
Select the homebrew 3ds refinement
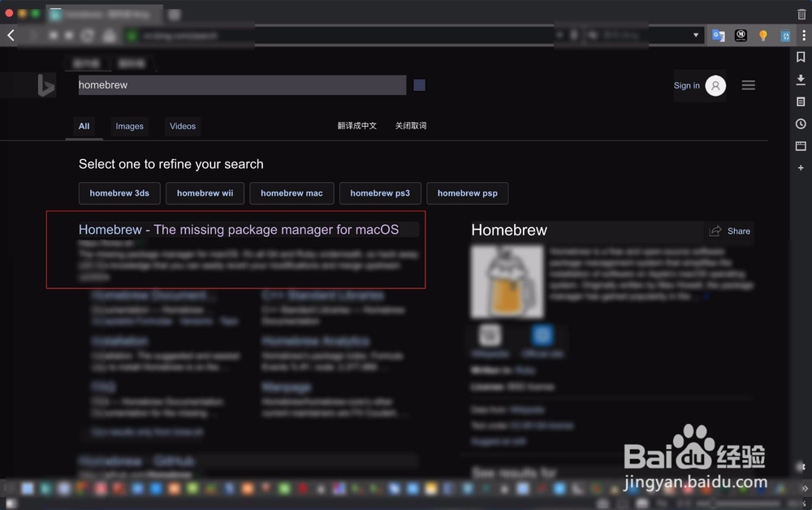point(119,193)
